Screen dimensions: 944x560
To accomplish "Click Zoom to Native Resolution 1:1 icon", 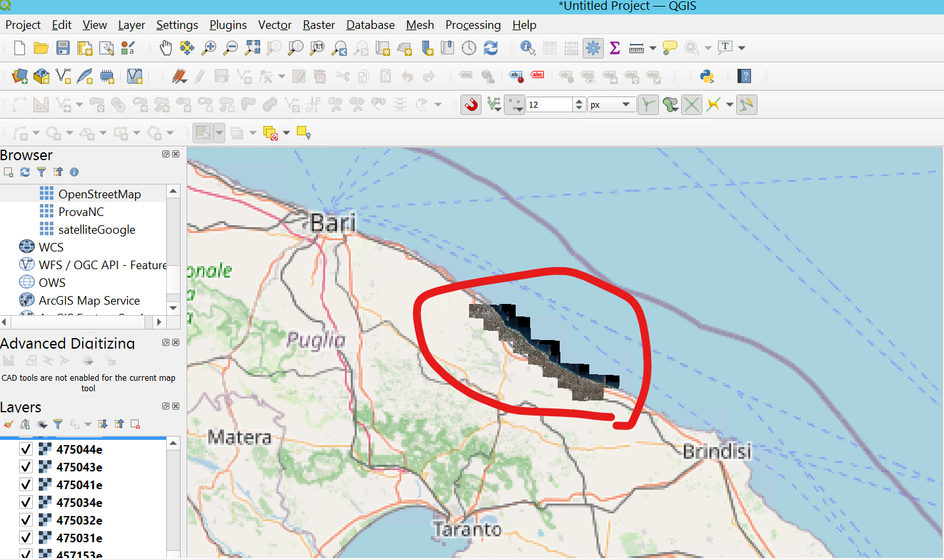I will coord(317,48).
